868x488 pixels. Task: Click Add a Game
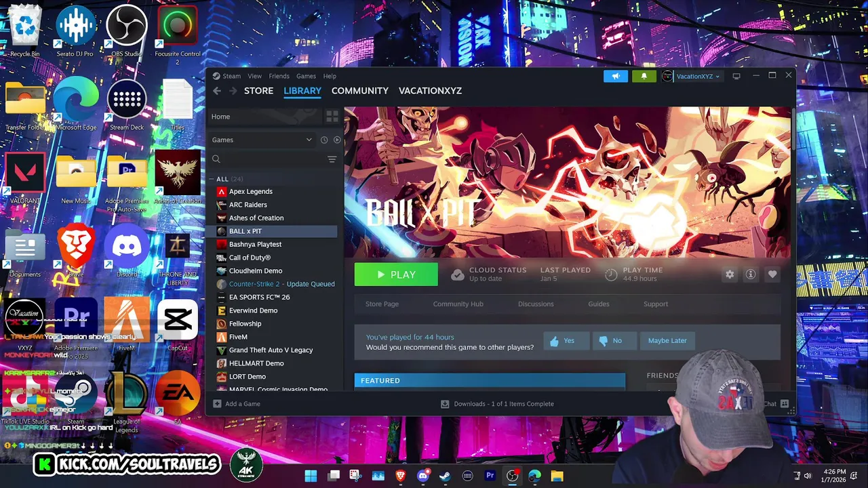pos(237,404)
